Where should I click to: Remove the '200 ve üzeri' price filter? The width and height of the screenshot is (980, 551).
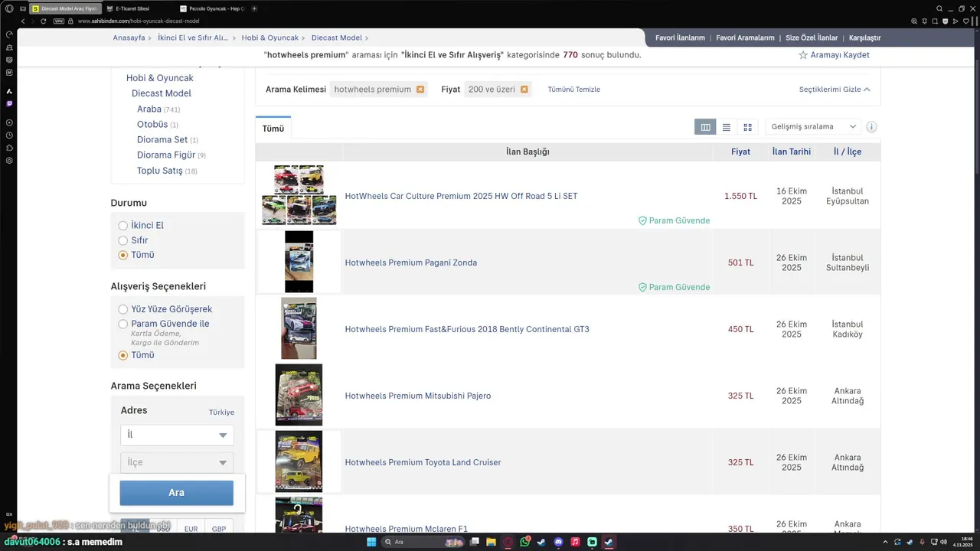524,90
